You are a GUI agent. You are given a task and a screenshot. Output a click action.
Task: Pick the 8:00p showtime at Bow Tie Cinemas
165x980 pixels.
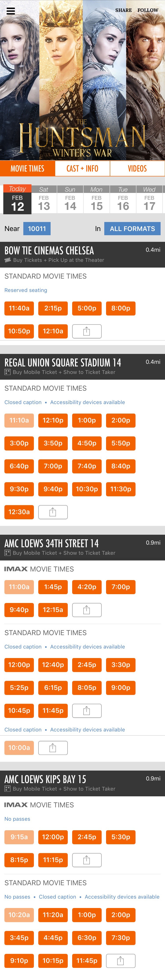(121, 308)
